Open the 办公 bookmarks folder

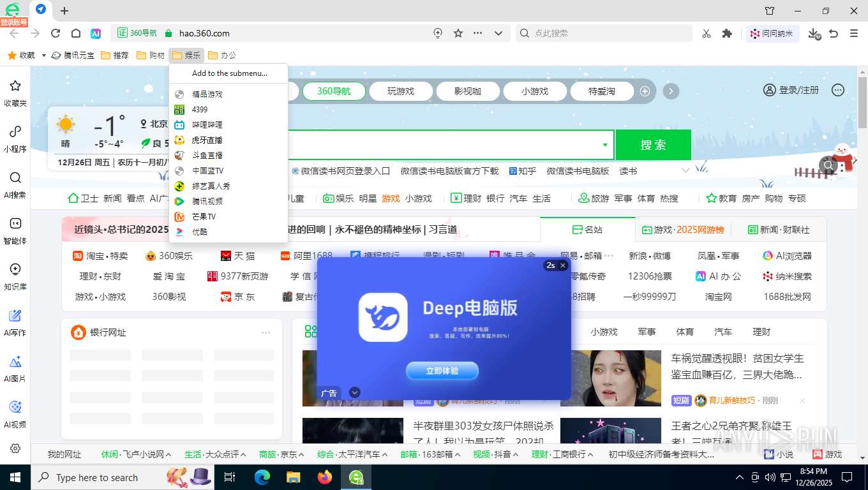coord(221,56)
